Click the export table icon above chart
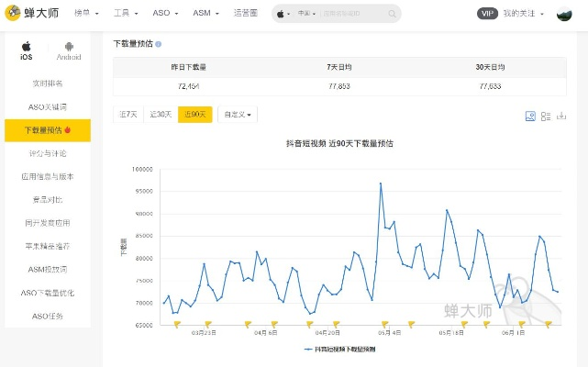 pyautogui.click(x=562, y=116)
